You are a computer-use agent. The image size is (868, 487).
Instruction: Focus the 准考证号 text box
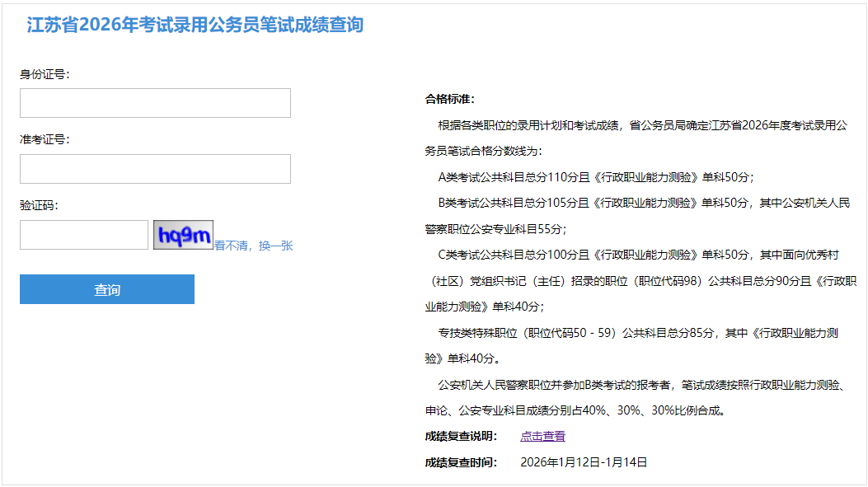[155, 169]
